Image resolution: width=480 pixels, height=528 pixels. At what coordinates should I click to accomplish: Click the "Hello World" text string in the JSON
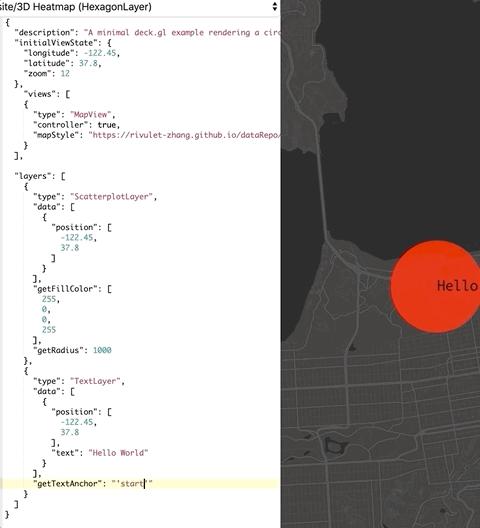click(118, 453)
